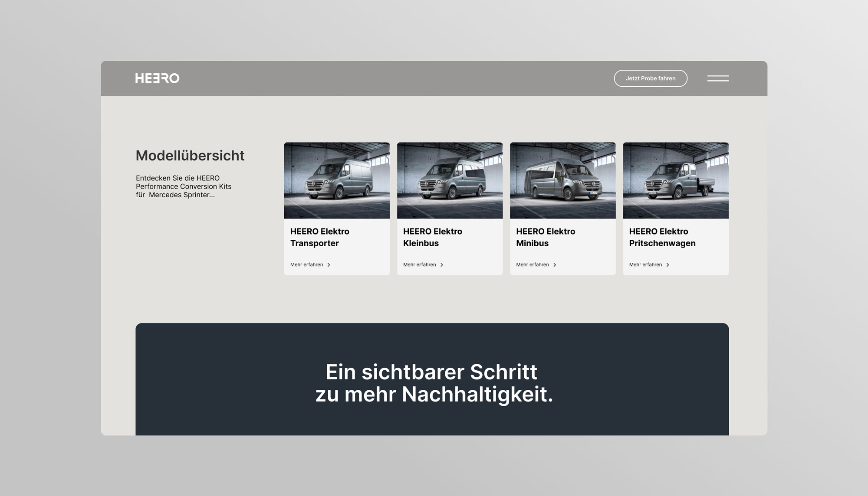Click chevron arrow on Transporter card
This screenshot has height=496, width=868.
(329, 265)
